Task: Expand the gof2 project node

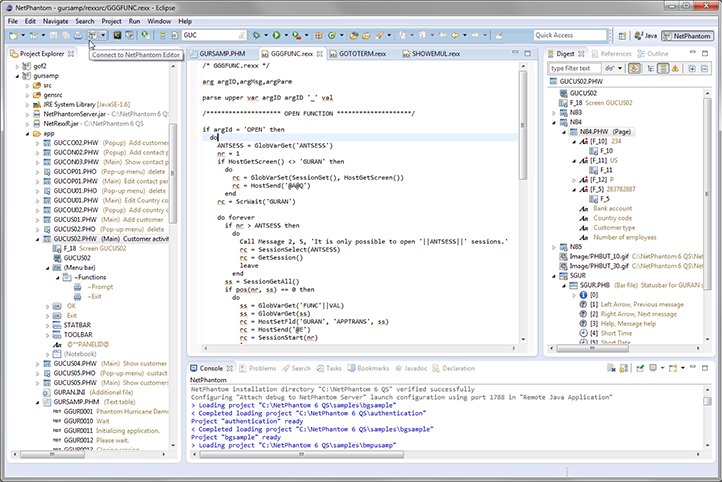Action: click(x=17, y=66)
